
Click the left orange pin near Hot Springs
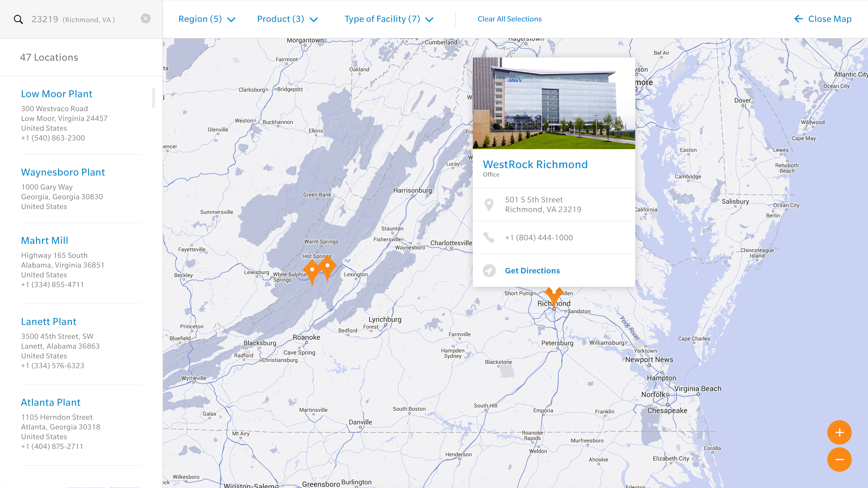(x=312, y=271)
